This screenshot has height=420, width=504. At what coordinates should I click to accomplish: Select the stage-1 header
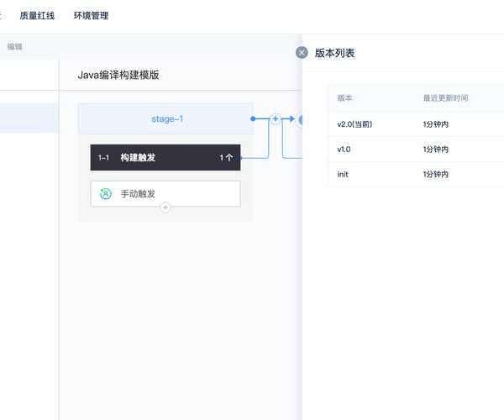[x=165, y=119]
